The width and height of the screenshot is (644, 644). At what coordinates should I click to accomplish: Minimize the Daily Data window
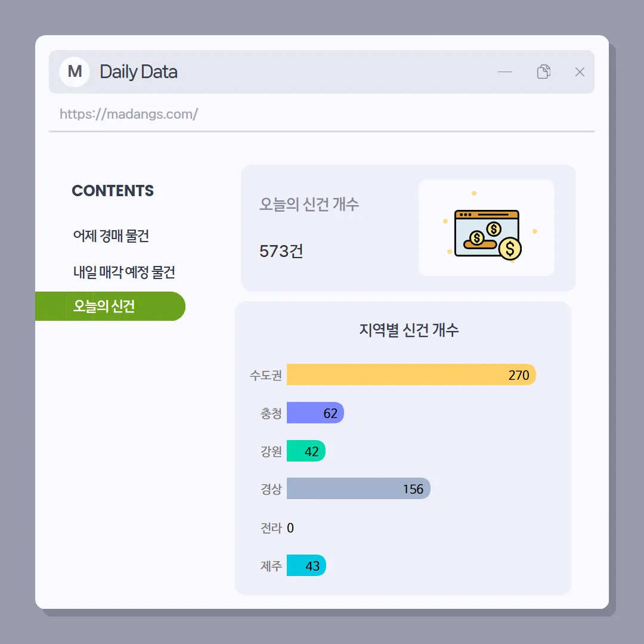505,72
